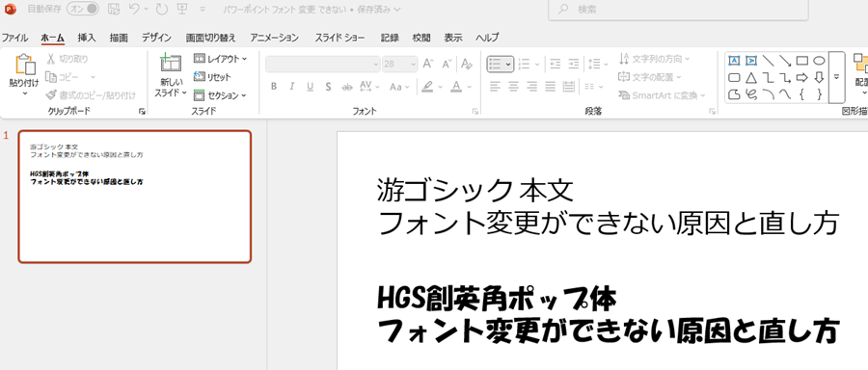
Task: Click the Redo/Repeat icon
Action: pyautogui.click(x=161, y=9)
